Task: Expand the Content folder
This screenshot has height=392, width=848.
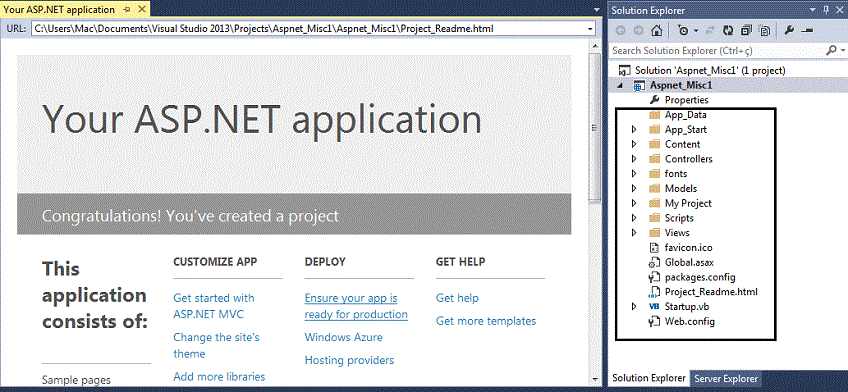Action: coord(634,144)
